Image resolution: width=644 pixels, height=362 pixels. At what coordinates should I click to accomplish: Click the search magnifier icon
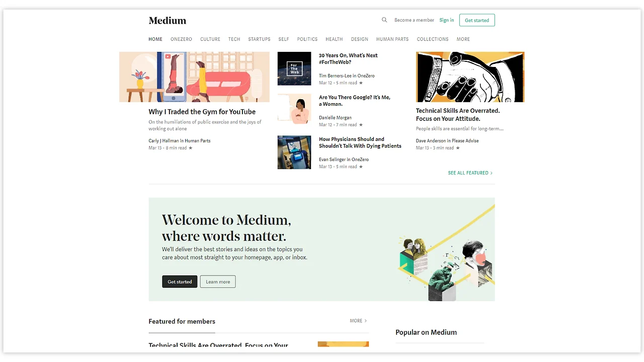(384, 20)
